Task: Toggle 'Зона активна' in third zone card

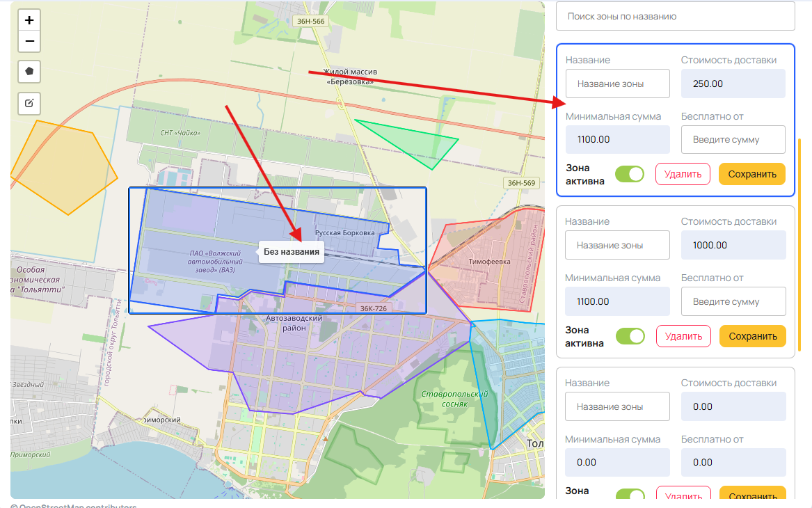Action: click(630, 493)
